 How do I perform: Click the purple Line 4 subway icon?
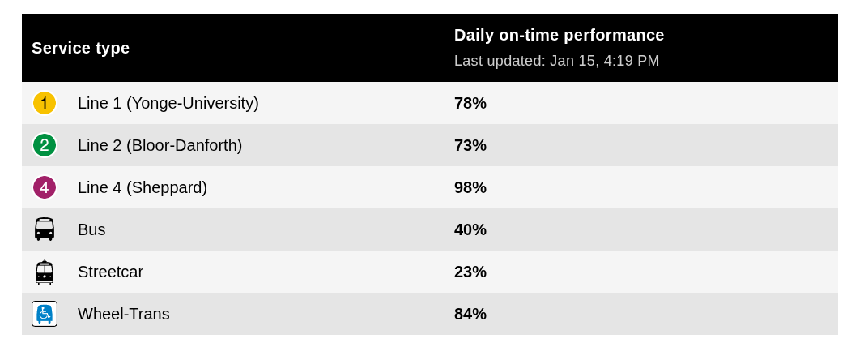click(45, 187)
